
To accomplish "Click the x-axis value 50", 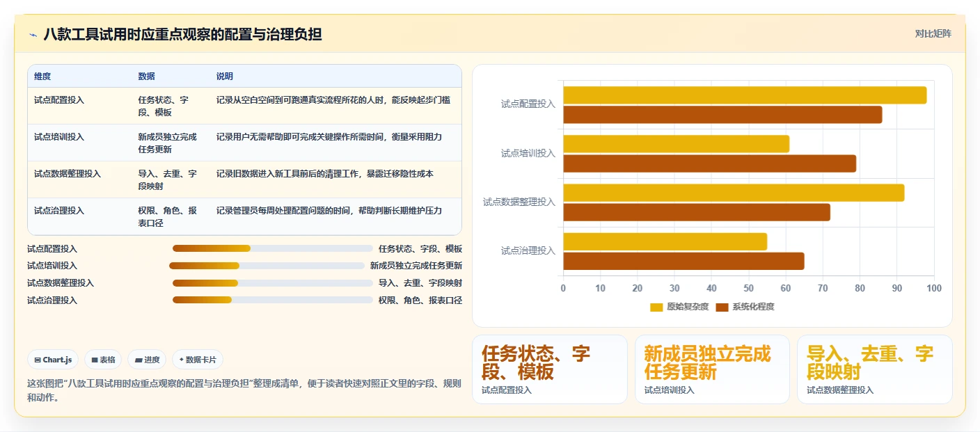I will pyautogui.click(x=748, y=289).
